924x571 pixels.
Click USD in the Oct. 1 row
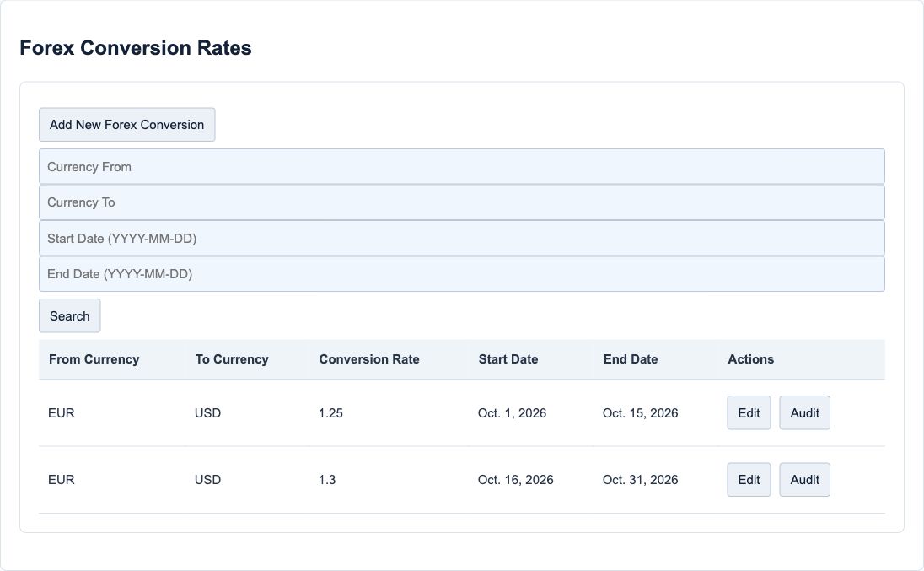(207, 413)
